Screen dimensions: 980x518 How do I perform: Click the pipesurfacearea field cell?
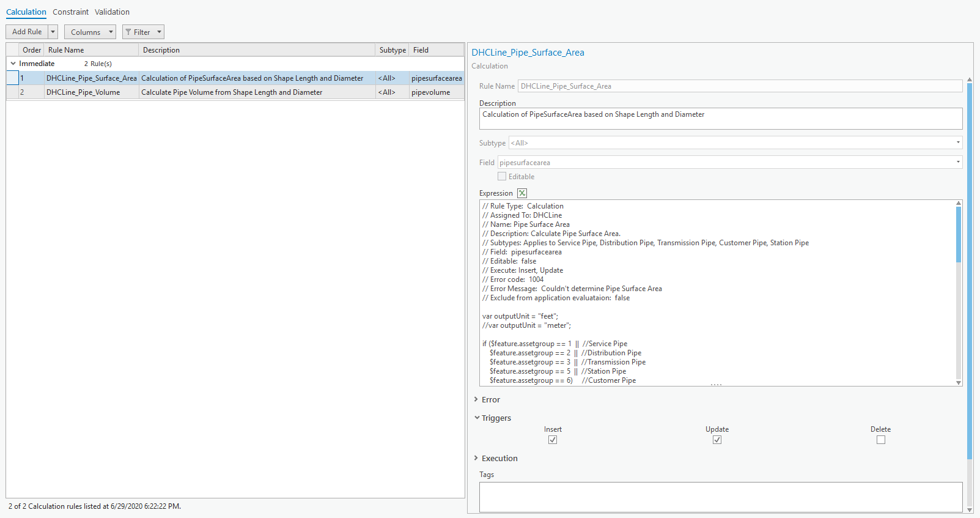[x=437, y=78]
